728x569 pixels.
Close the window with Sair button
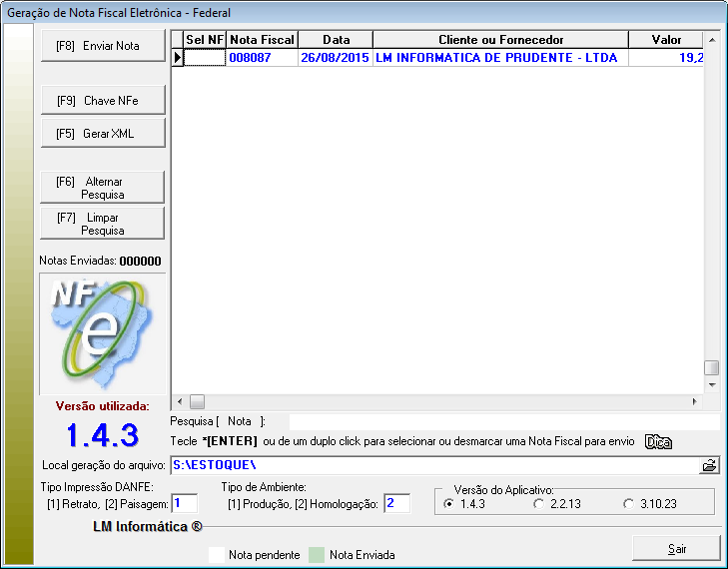click(x=676, y=549)
